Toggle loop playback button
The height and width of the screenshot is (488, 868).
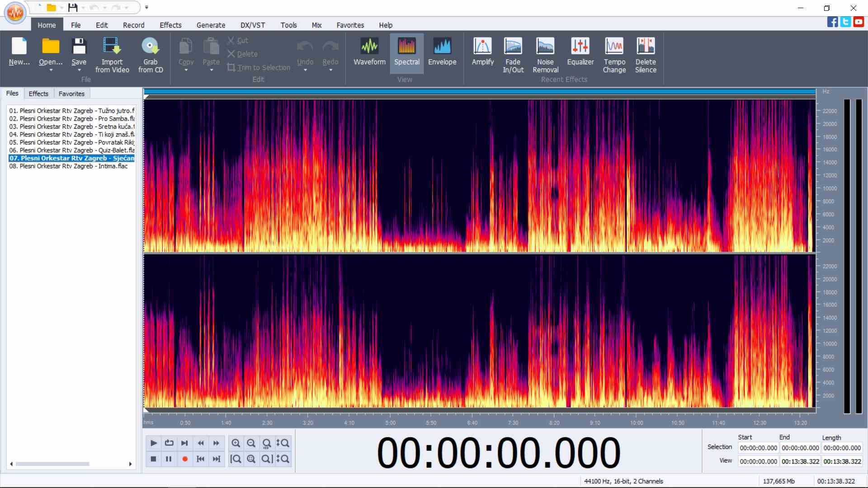coord(169,443)
